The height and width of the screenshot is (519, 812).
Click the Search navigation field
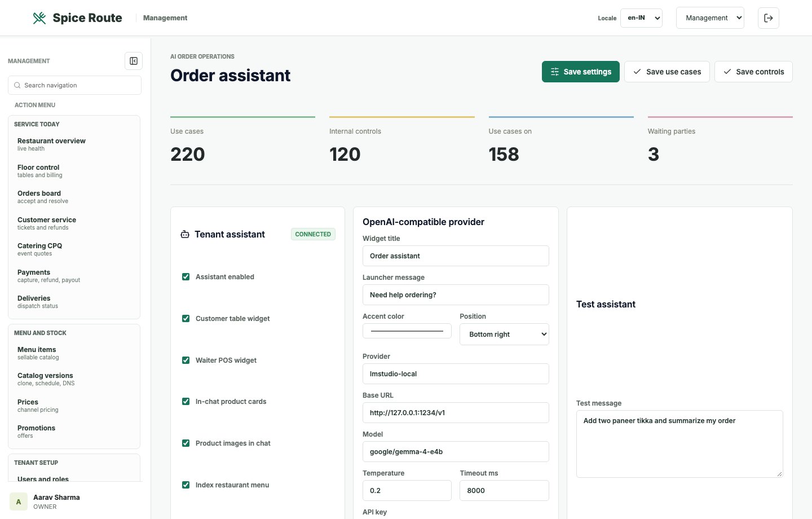(74, 85)
